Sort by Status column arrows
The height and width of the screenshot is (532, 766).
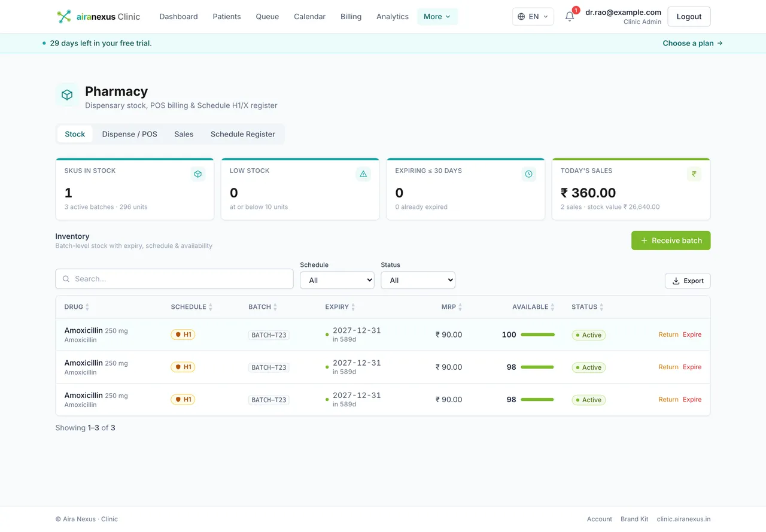point(601,307)
